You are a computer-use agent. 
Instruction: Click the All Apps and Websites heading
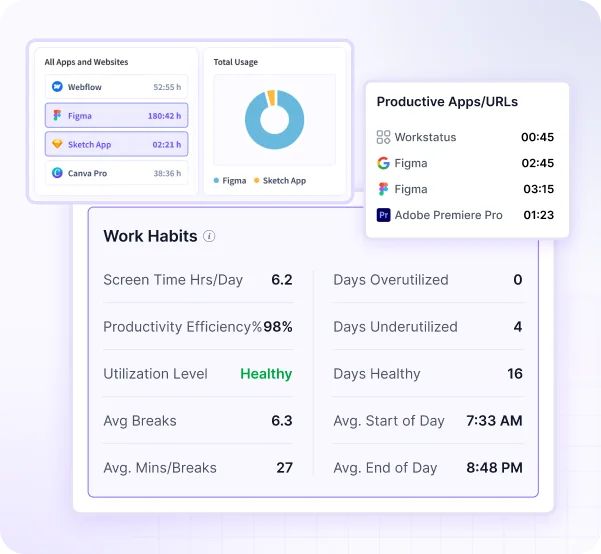coord(86,62)
